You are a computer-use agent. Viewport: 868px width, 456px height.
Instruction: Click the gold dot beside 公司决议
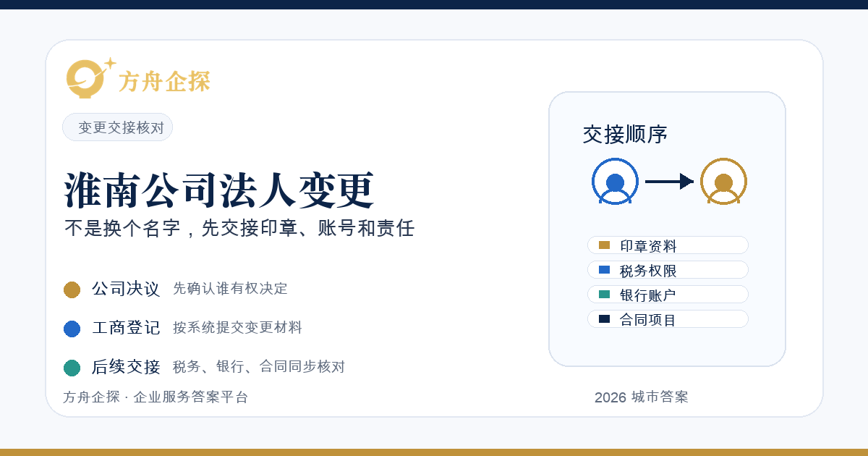(x=72, y=290)
